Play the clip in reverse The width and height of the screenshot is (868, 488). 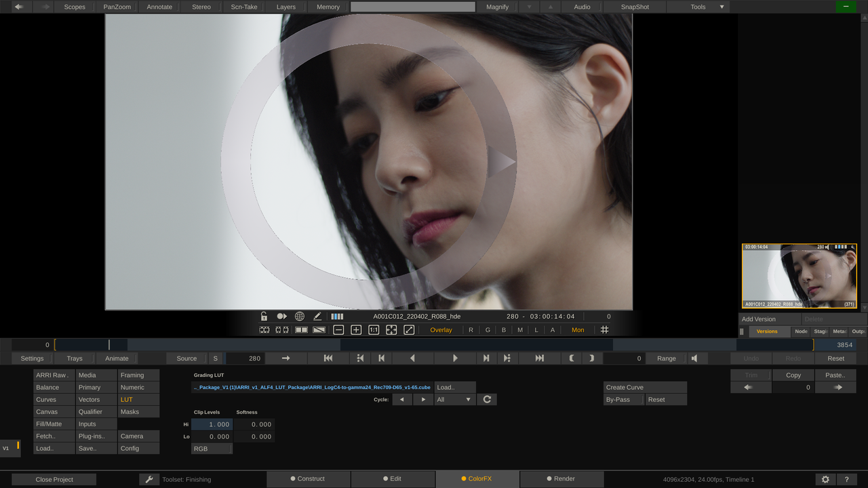pyautogui.click(x=412, y=359)
